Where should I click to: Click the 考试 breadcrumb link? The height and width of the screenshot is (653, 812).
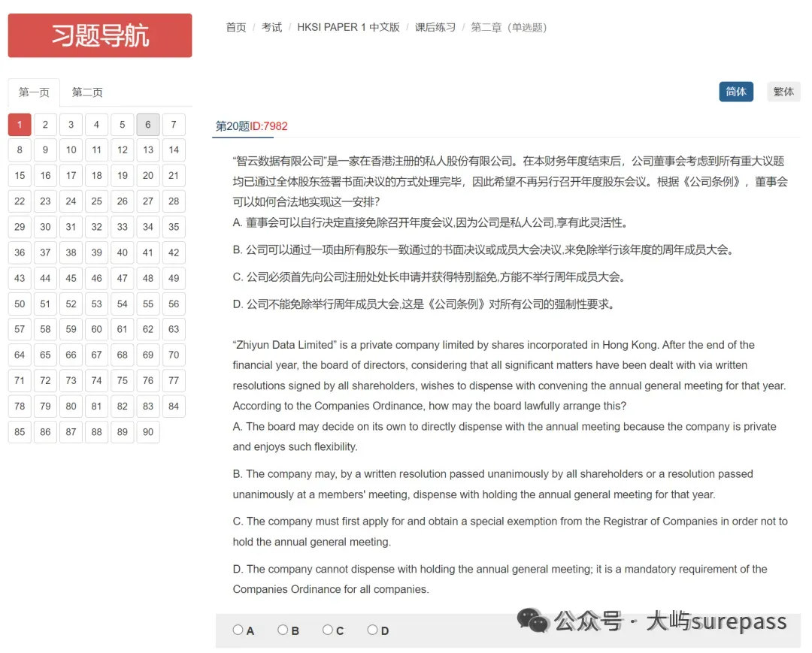[x=271, y=27]
